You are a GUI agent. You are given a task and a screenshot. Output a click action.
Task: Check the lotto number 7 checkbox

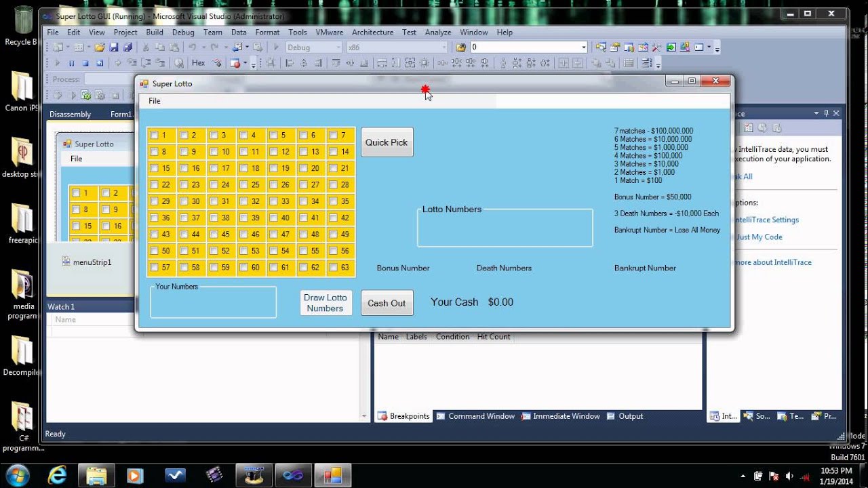pyautogui.click(x=333, y=136)
